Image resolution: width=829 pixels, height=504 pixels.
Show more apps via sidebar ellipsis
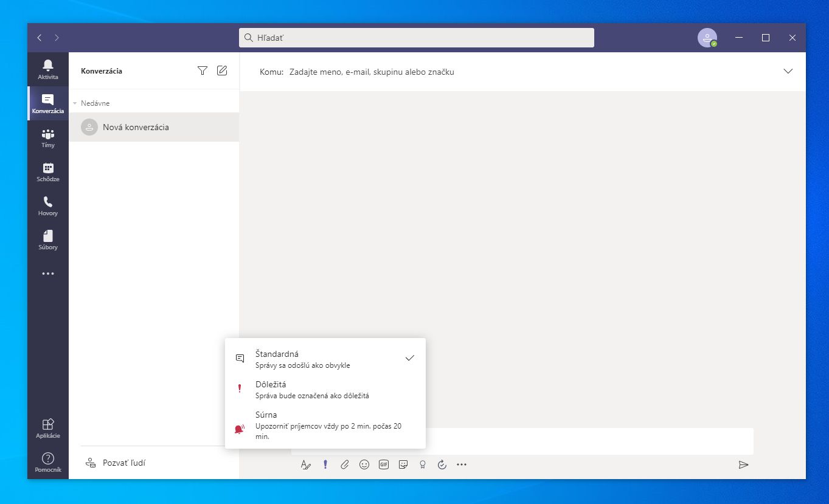click(x=48, y=274)
